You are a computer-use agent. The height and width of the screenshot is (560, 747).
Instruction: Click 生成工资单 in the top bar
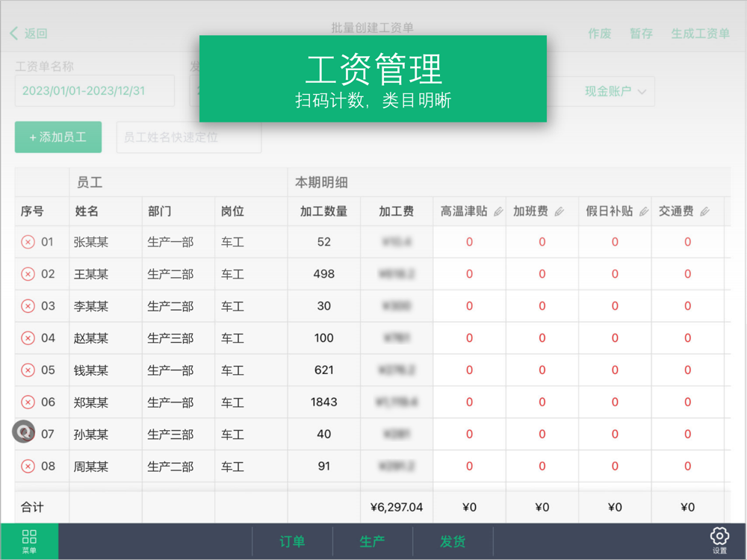[701, 34]
